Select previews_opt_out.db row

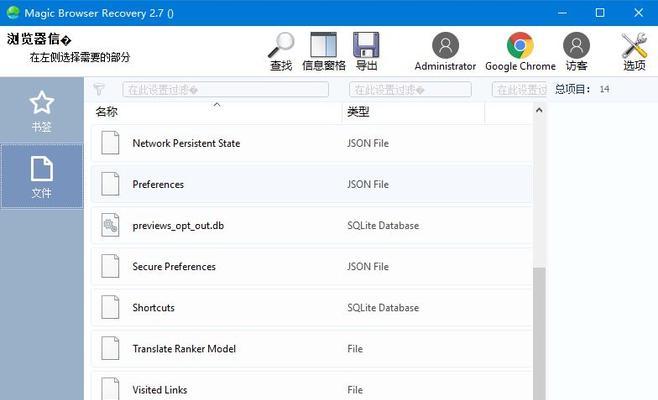pyautogui.click(x=311, y=225)
